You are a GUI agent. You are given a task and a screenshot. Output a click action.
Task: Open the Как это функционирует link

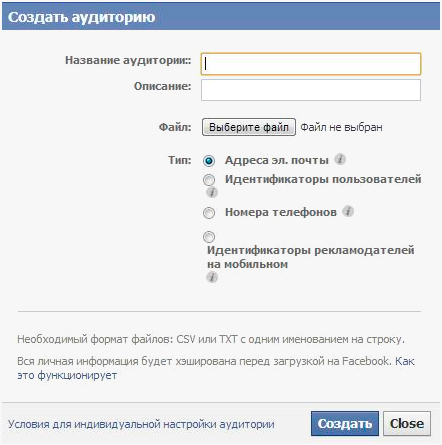click(x=216, y=368)
